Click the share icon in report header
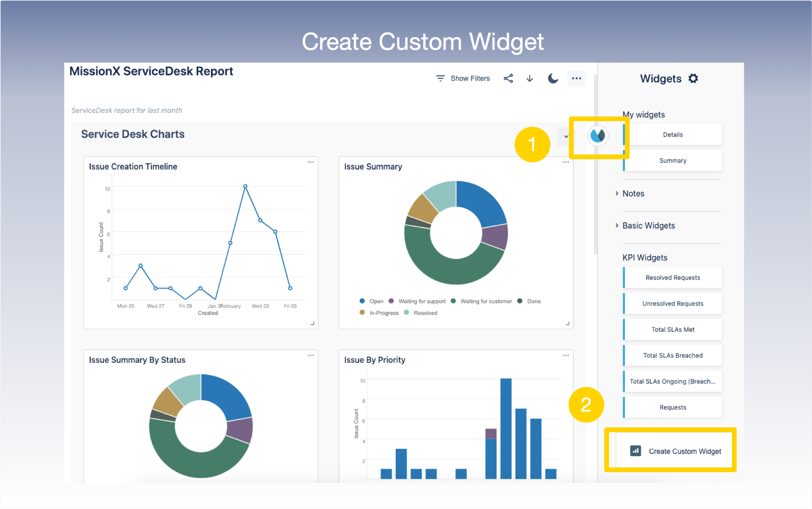This screenshot has width=812, height=509. point(508,78)
